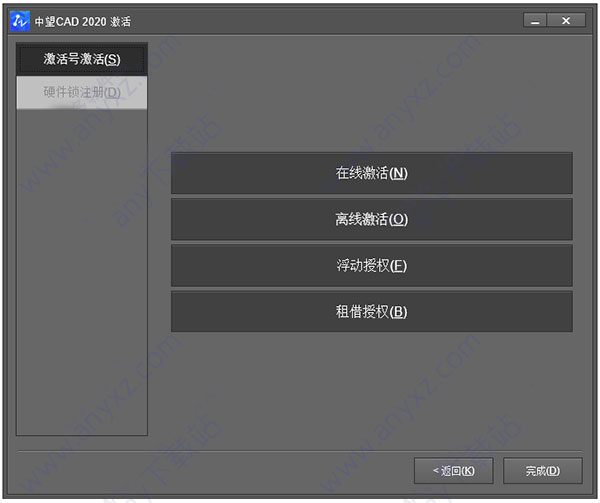Click the underlined S in 激活号激活(S)
The height and width of the screenshot is (503, 600).
point(112,59)
